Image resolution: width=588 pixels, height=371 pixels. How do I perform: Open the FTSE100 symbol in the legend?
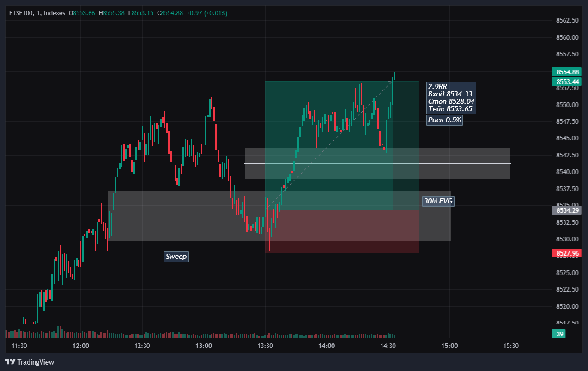click(21, 13)
